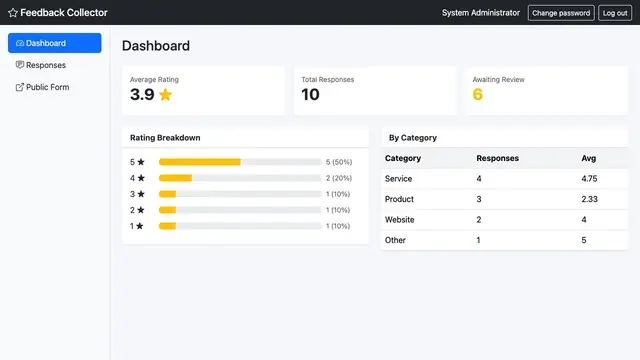Viewport: 640px width, 360px height.
Task: Click the Feedback Collector brand title
Action: point(64,13)
